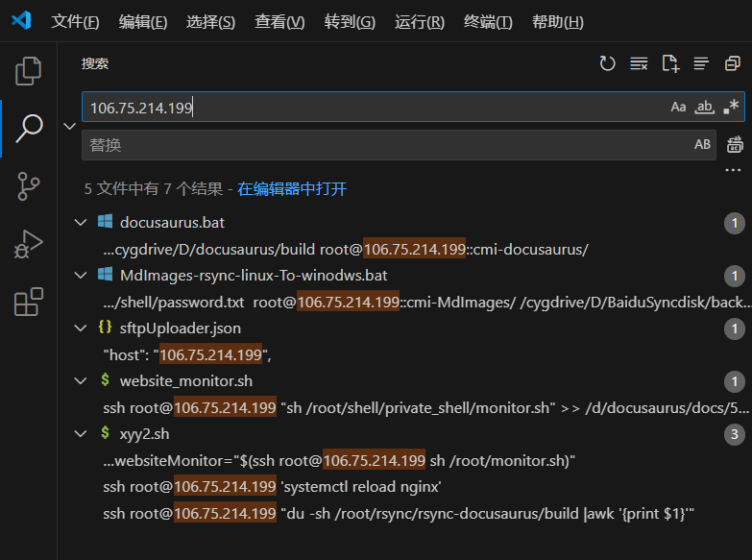The height and width of the screenshot is (560, 752).
Task: Click the sftpUploader.json braces icon
Action: (105, 328)
